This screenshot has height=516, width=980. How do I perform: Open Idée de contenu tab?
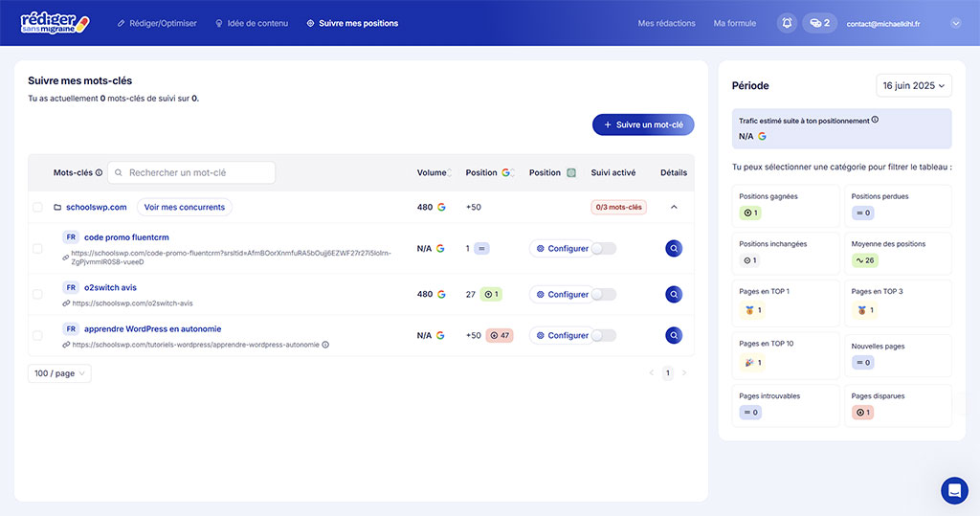point(252,23)
